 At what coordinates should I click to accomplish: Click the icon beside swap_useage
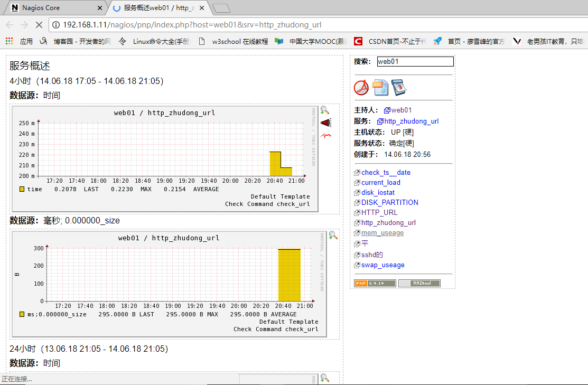(357, 265)
